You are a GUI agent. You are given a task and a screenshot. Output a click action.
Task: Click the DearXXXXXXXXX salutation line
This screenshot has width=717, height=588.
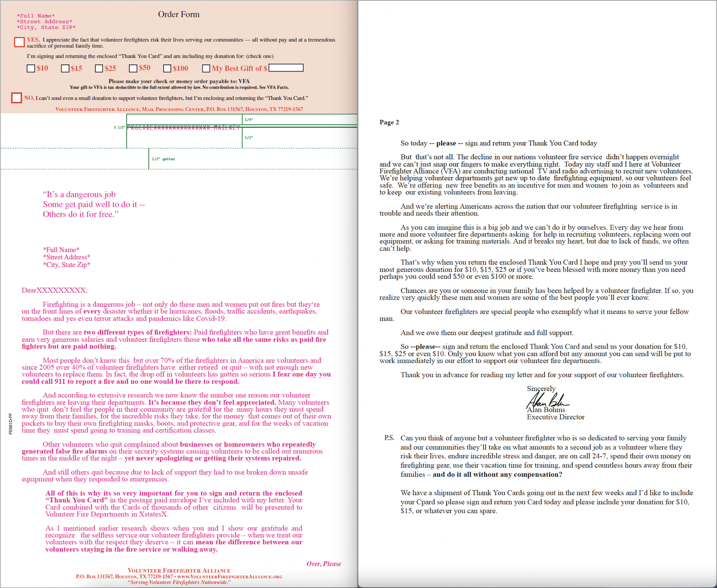[x=54, y=290]
